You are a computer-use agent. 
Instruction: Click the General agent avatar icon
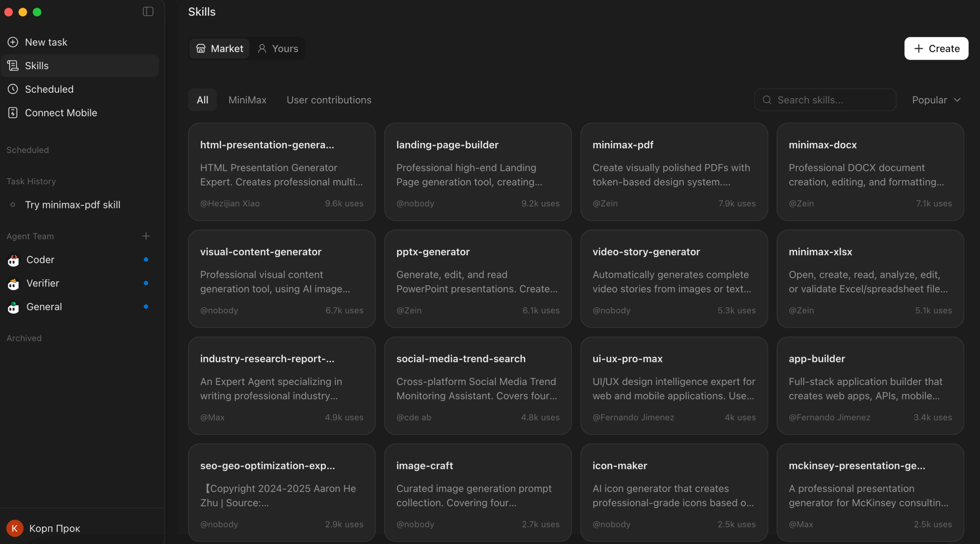coord(13,307)
